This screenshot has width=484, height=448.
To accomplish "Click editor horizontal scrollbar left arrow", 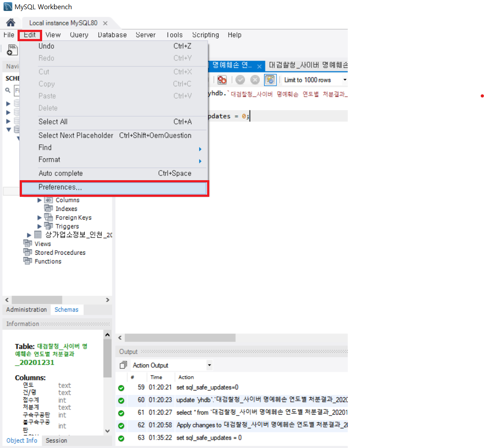I will point(120,338).
